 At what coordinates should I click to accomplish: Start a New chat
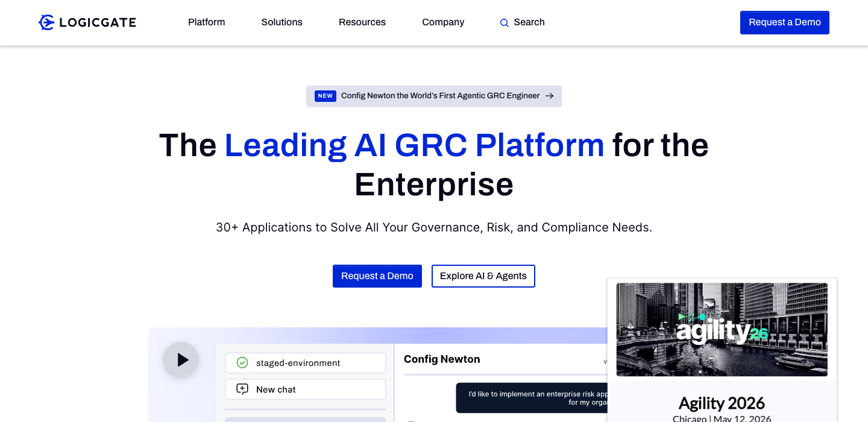tap(306, 389)
